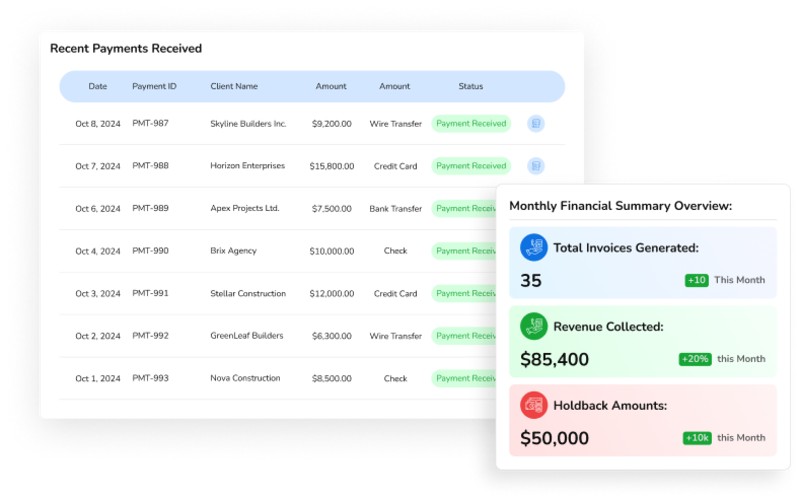Select payment ID PMT-993

150,377
